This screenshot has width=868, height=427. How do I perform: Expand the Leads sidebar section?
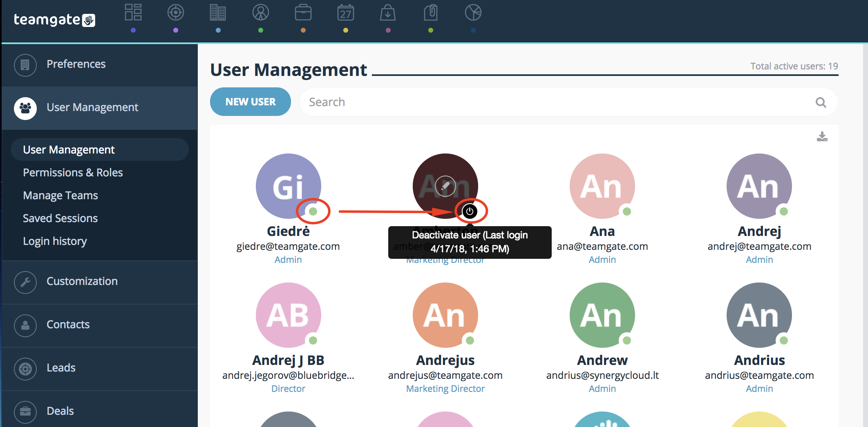(x=100, y=368)
